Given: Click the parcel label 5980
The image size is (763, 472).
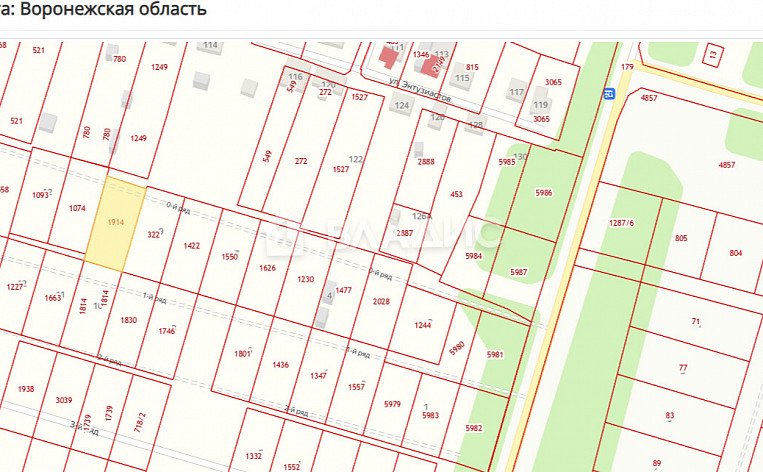Looking at the screenshot, I should pos(457,348).
